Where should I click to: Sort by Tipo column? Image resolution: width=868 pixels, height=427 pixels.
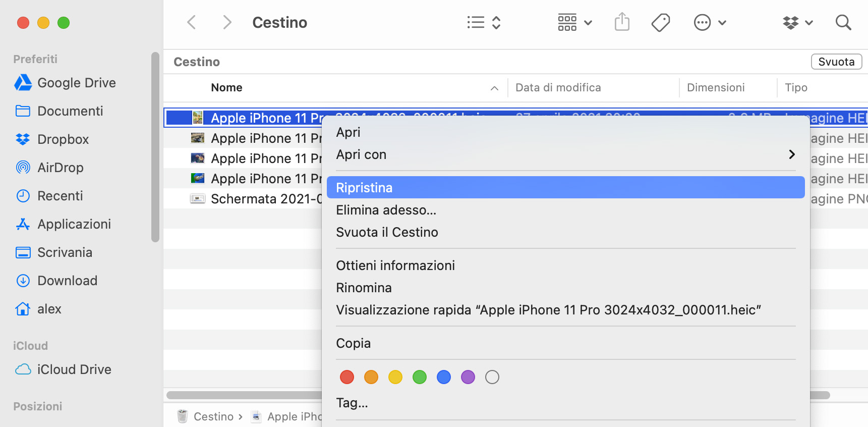point(796,88)
